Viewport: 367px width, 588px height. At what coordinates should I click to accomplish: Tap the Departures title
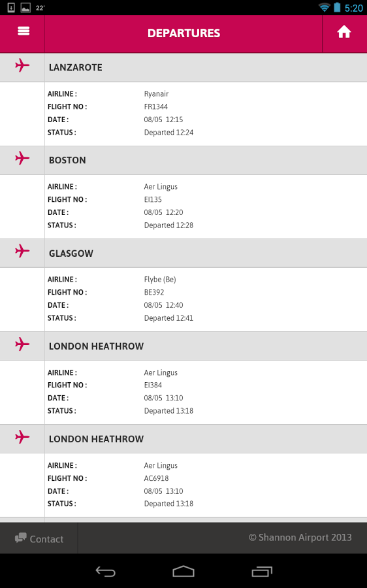coord(183,33)
